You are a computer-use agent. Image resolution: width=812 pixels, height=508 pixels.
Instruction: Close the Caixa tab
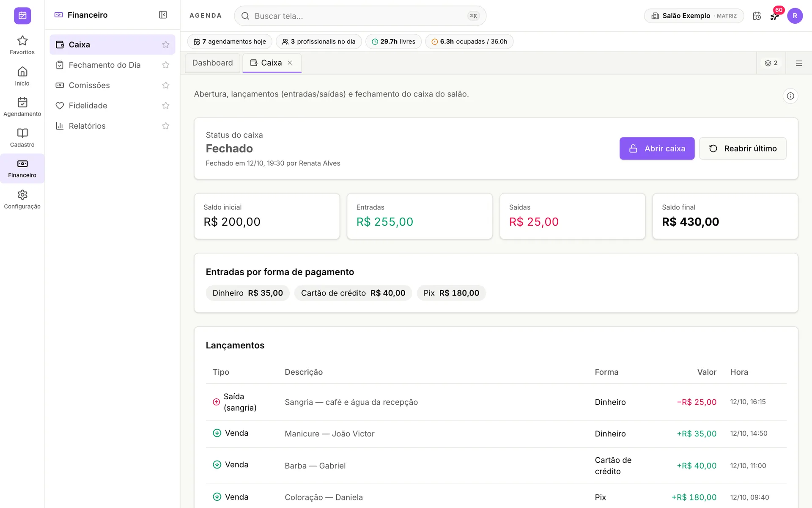click(x=290, y=63)
